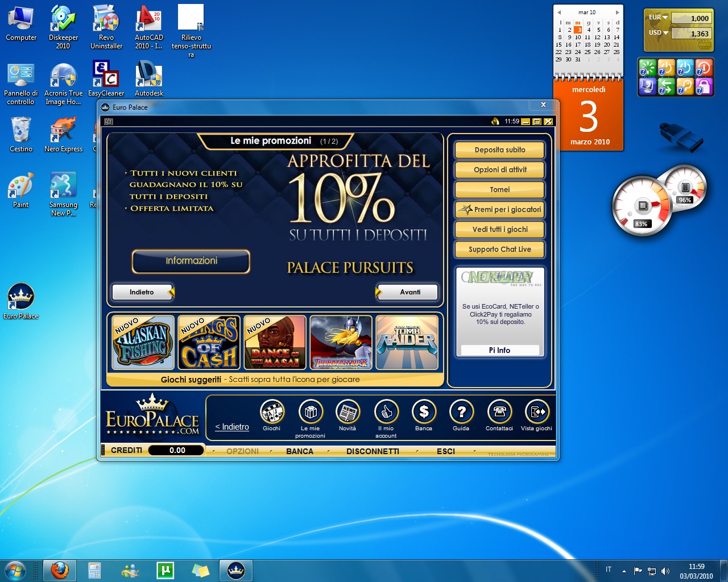Screen dimensions: 728x582
Task: Open Premi per i giocatori
Action: pyautogui.click(x=500, y=210)
